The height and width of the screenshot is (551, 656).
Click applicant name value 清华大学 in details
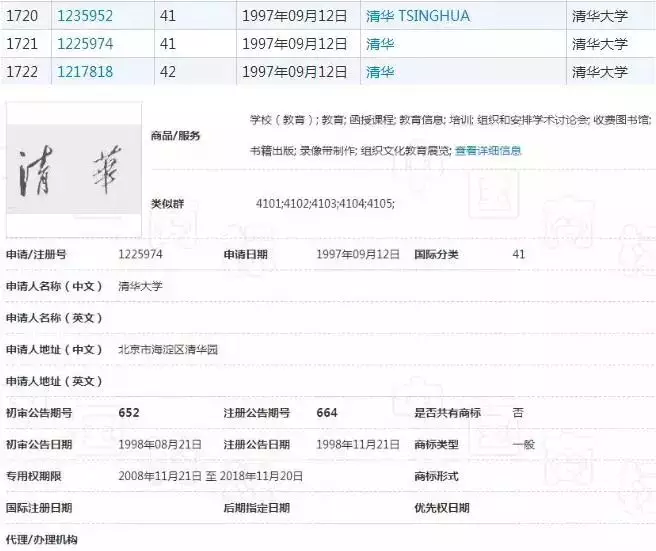point(140,286)
